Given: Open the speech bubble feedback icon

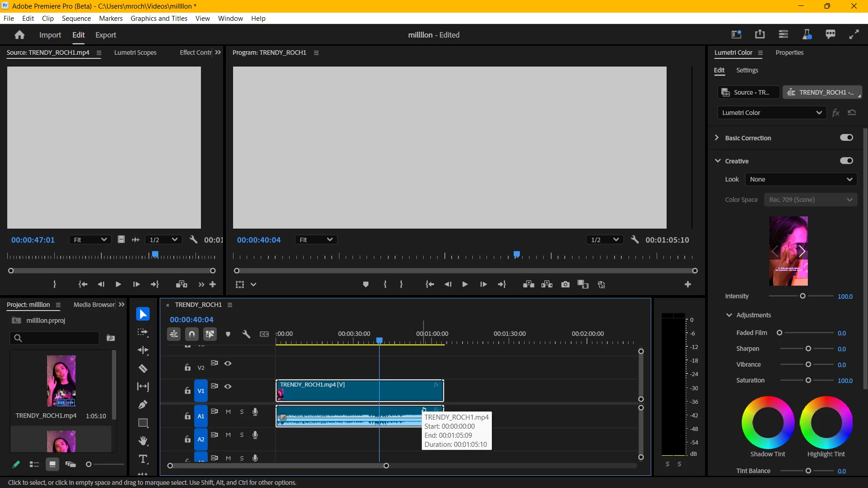Looking at the screenshot, I should click(x=830, y=34).
